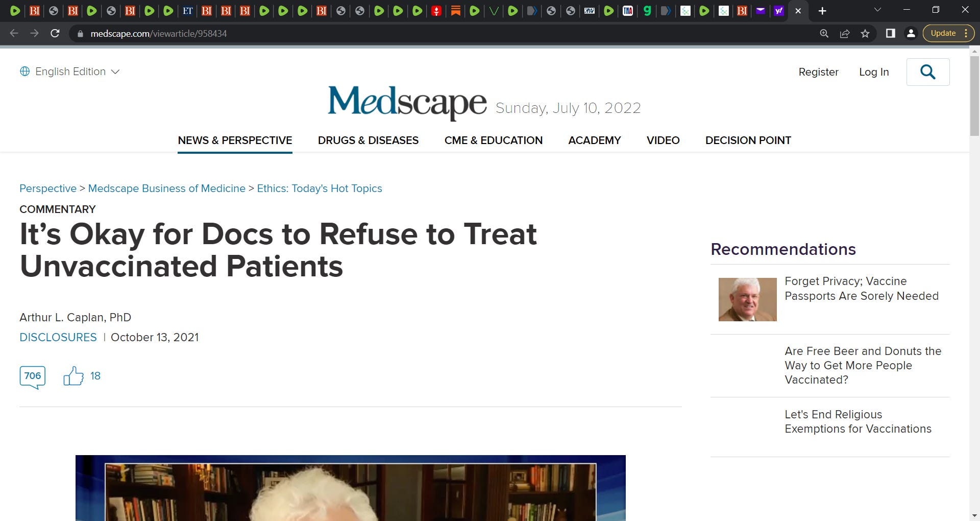The width and height of the screenshot is (980, 521).
Task: Click the scrollbar up arrow
Action: coord(974,51)
